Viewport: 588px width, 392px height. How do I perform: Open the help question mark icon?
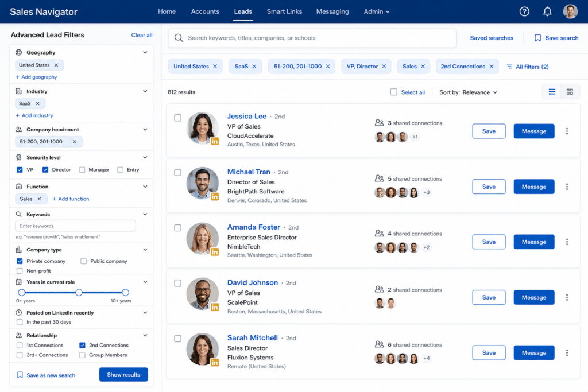[524, 11]
